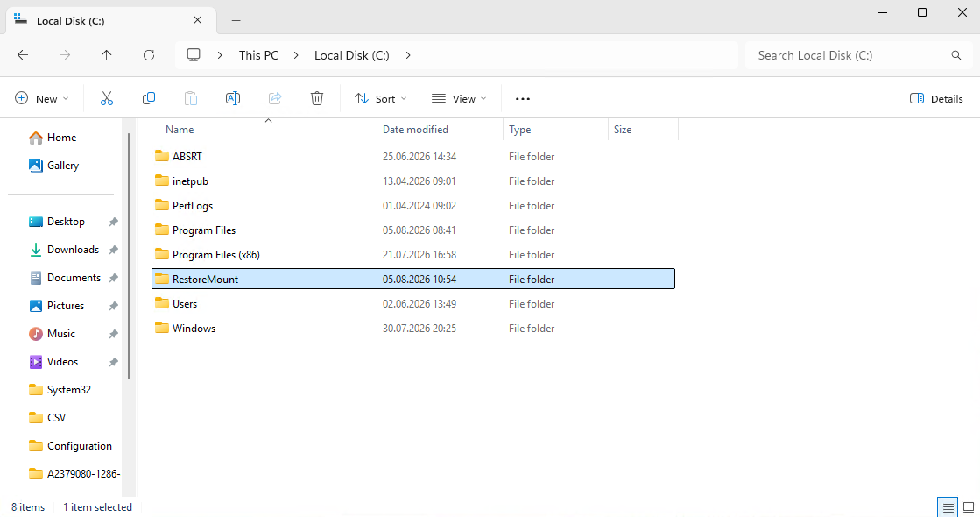Viewport: 980px width, 517px height.
Task: Unpin Desktop using its pin icon
Action: 113,222
